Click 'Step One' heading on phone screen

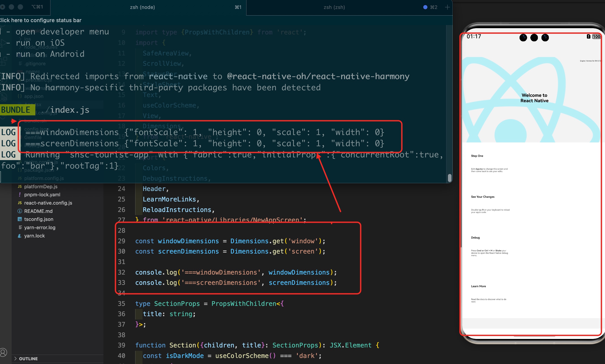[477, 156]
